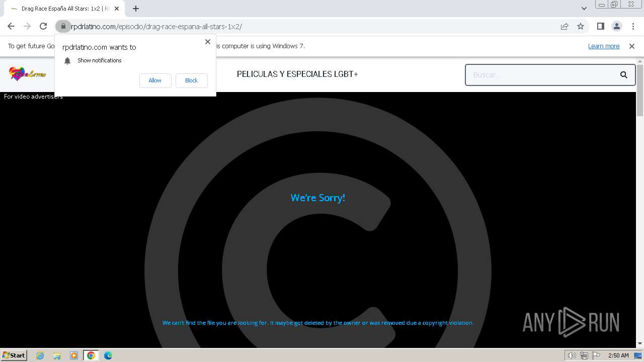Click the address bar URL

pyautogui.click(x=156, y=26)
